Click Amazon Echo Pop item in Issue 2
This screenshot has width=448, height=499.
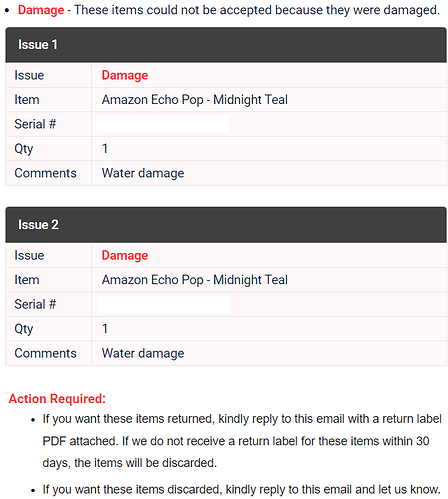pos(195,280)
